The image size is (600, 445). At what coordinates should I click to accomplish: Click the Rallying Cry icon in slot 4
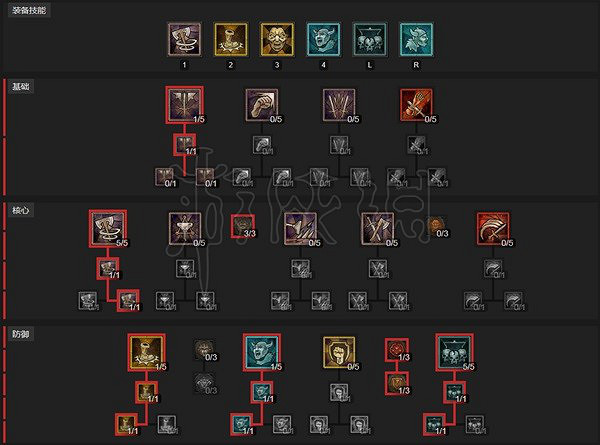[323, 39]
